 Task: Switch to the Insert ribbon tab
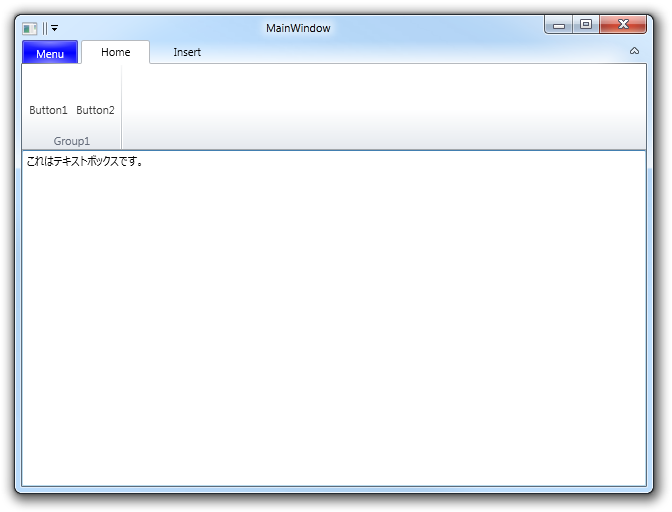187,52
